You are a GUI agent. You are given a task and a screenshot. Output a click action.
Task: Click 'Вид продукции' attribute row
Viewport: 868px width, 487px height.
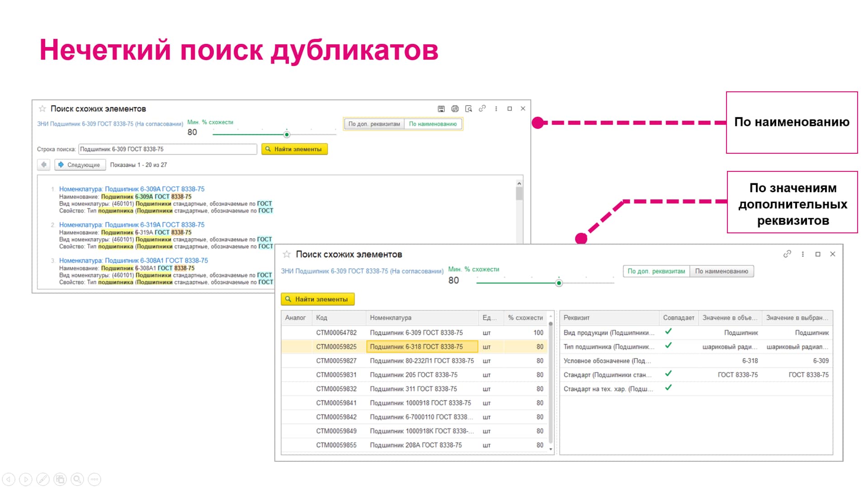(696, 333)
